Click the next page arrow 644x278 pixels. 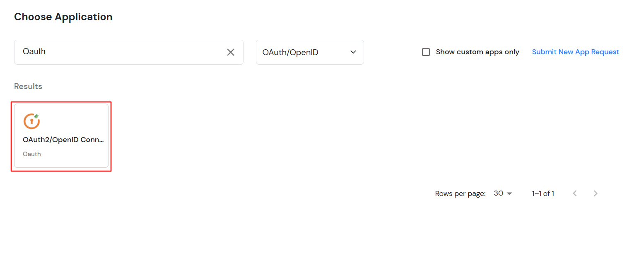(595, 193)
